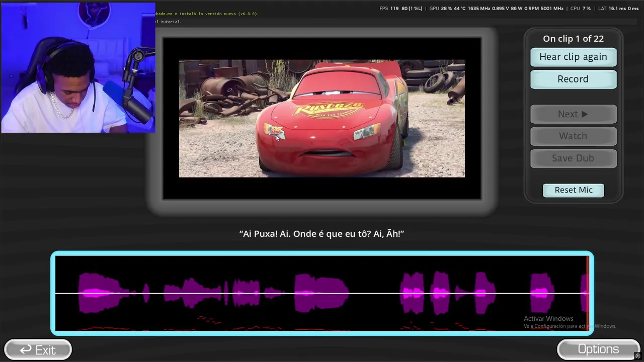Click the "On clip 1 of 22" counter
Screen dimensions: 644x362
tap(573, 39)
